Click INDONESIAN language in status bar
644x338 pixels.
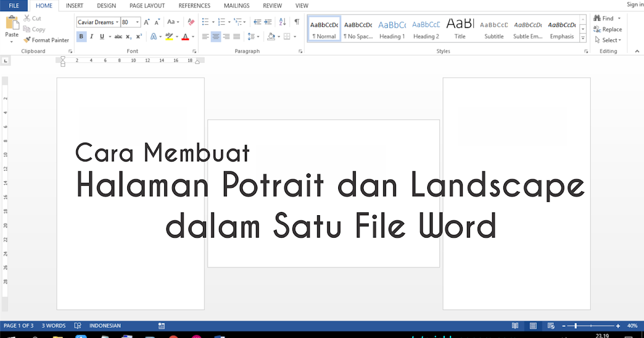point(105,326)
